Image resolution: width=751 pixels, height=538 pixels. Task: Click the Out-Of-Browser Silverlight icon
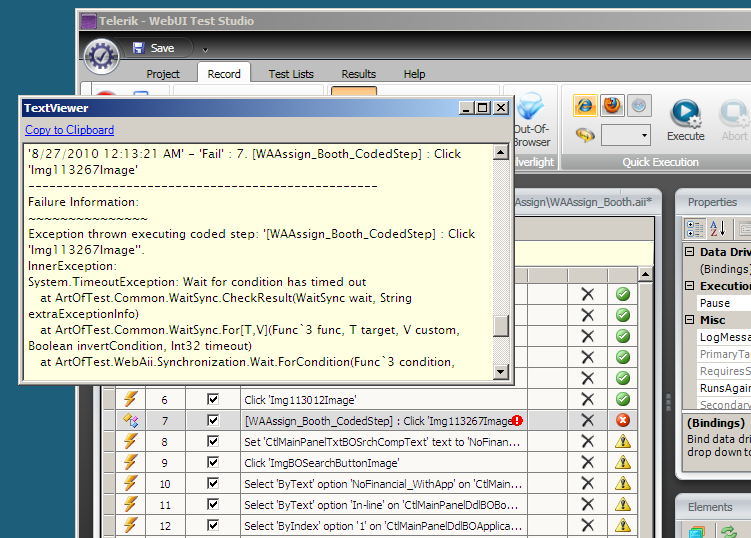point(531,120)
